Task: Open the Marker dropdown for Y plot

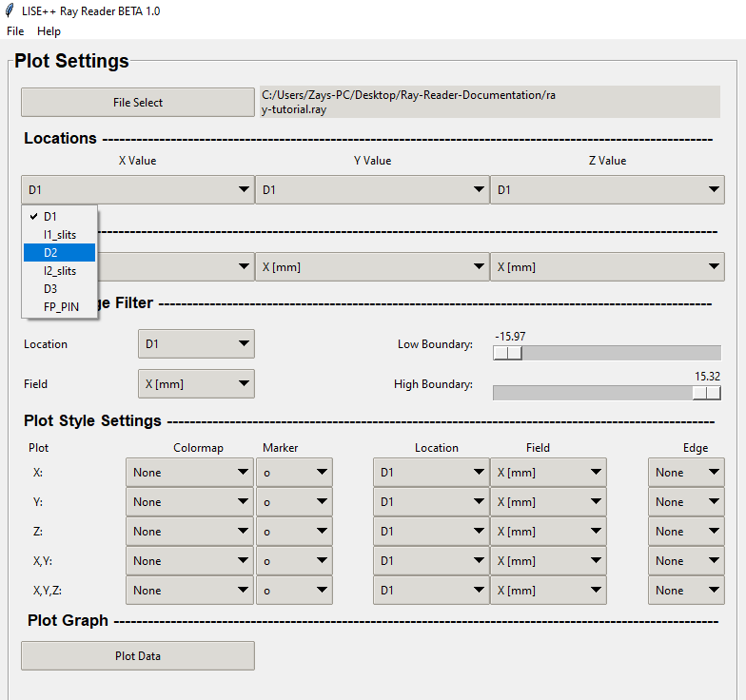Action: (x=294, y=502)
